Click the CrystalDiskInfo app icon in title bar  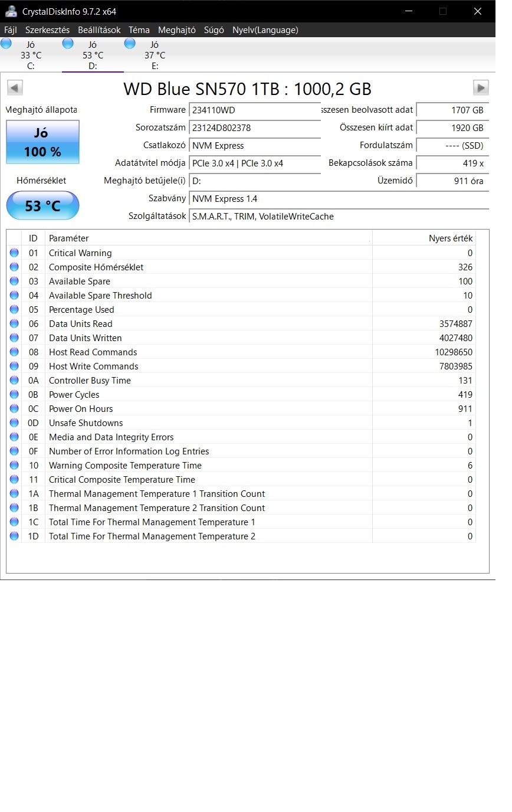(x=11, y=11)
